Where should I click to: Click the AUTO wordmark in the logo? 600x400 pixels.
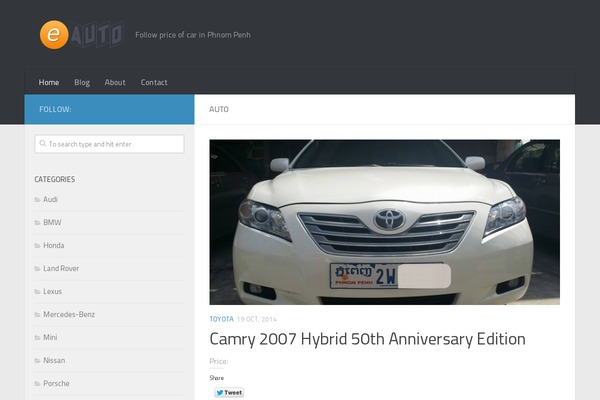point(97,34)
